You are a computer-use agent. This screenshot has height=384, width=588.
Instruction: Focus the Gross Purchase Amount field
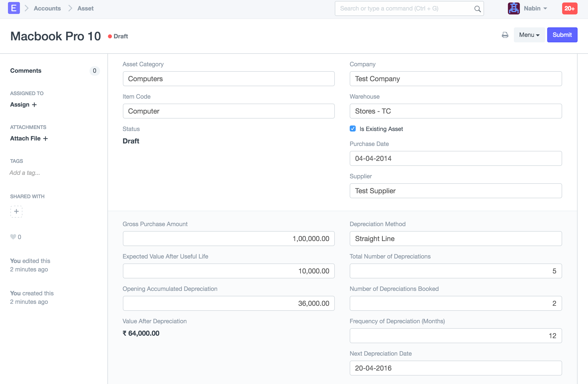(229, 239)
